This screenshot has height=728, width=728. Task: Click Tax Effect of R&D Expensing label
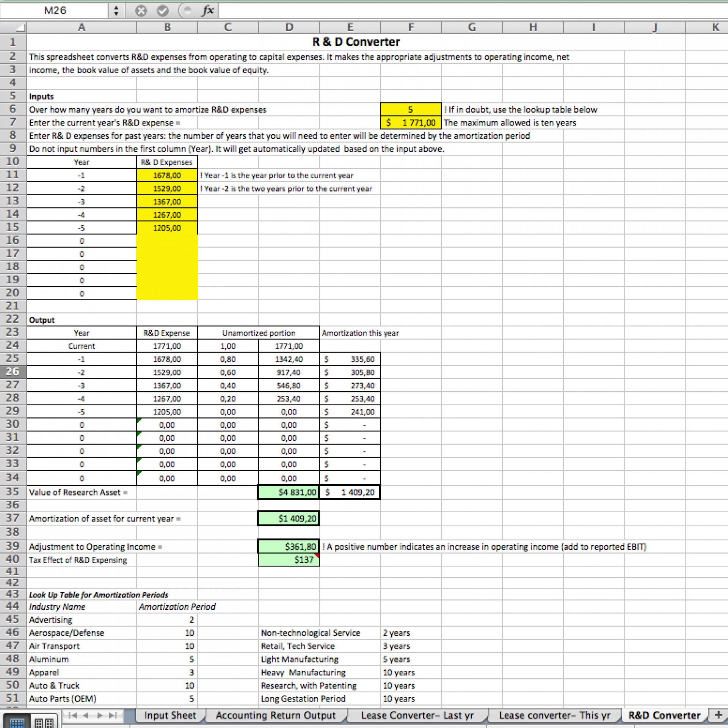click(x=78, y=560)
